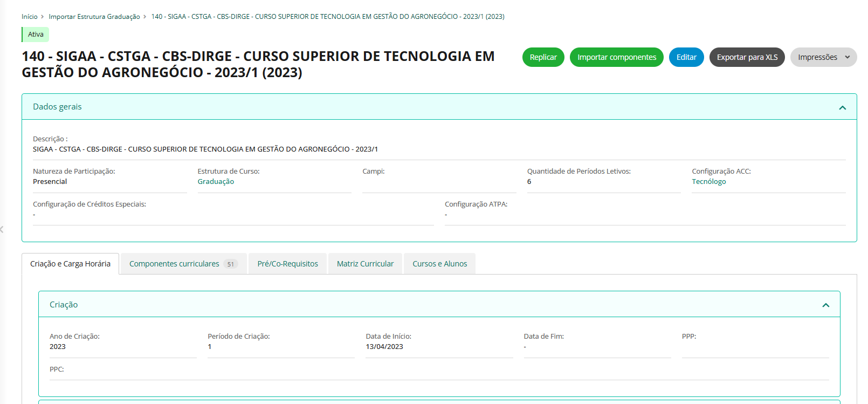Click the Configuração ATPA label

[476, 204]
